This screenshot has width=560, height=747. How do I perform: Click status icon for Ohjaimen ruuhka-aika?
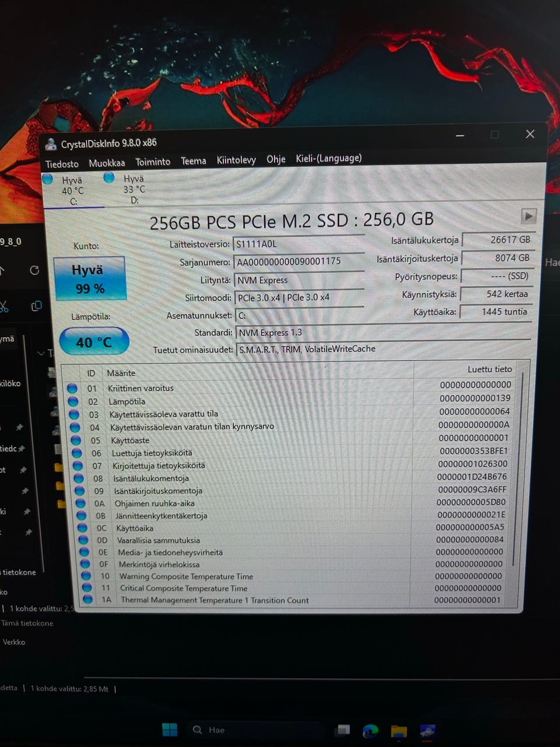coord(81,503)
